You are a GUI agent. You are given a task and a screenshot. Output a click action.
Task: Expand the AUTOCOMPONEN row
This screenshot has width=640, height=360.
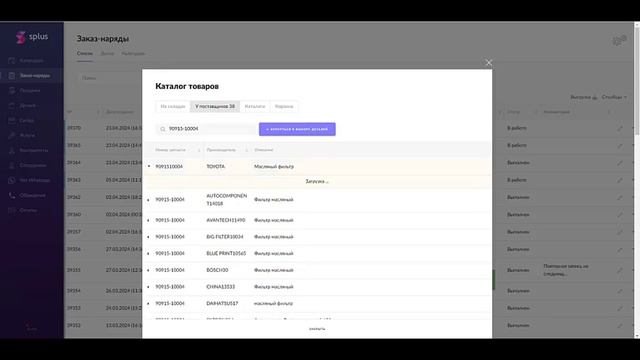coord(149,200)
